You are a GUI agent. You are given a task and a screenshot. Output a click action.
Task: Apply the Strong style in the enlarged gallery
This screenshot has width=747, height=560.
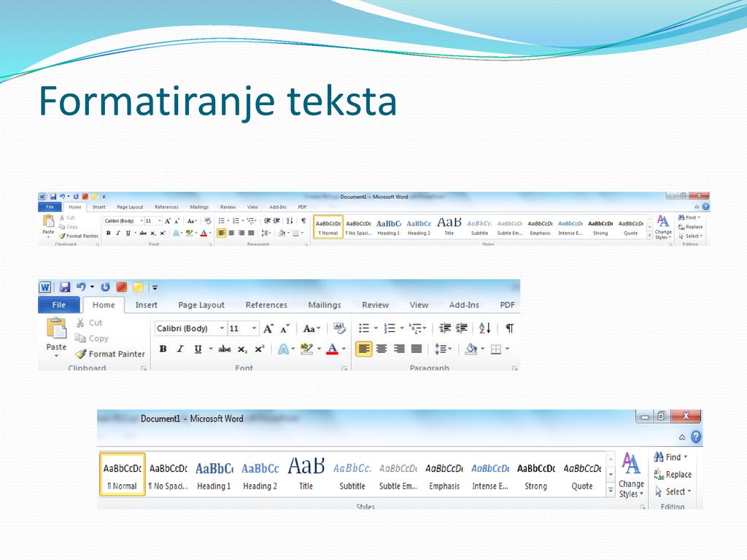click(x=536, y=475)
